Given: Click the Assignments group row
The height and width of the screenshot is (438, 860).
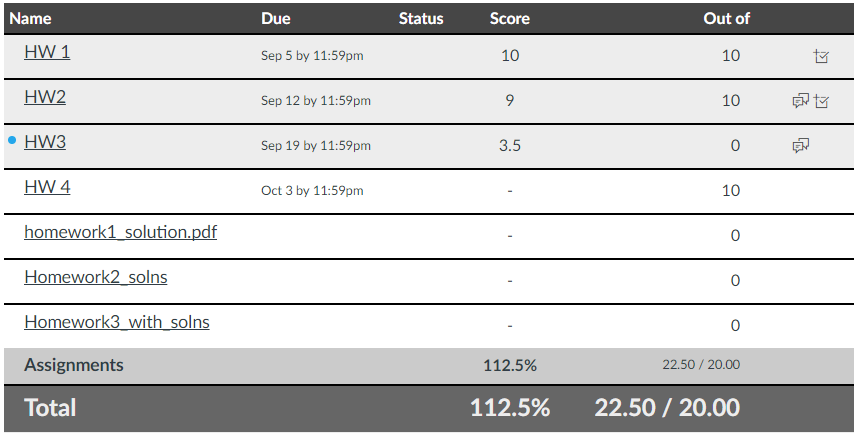Looking at the screenshot, I should (x=429, y=366).
